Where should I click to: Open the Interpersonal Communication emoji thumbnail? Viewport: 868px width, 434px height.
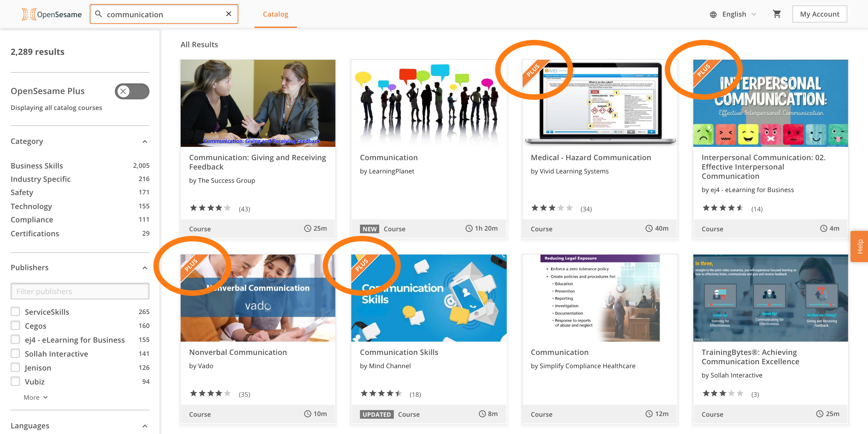[x=770, y=103]
